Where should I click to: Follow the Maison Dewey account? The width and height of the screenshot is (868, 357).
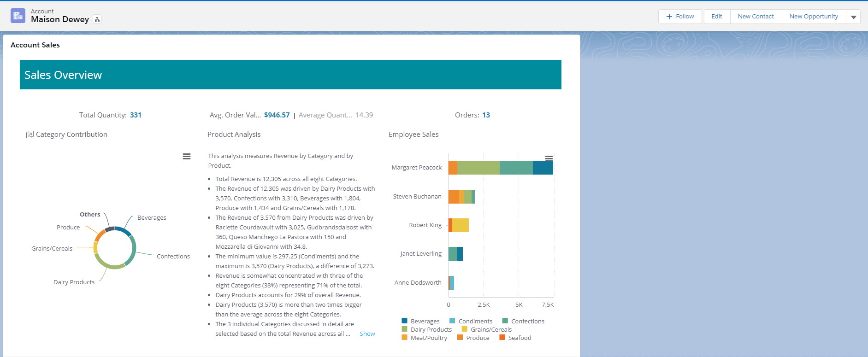point(680,17)
